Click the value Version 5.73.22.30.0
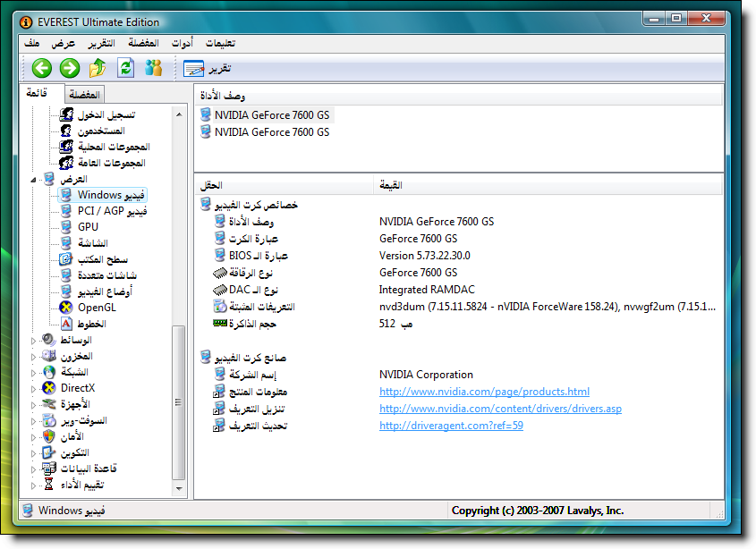Screen dimensions: 756x549 pos(425,256)
